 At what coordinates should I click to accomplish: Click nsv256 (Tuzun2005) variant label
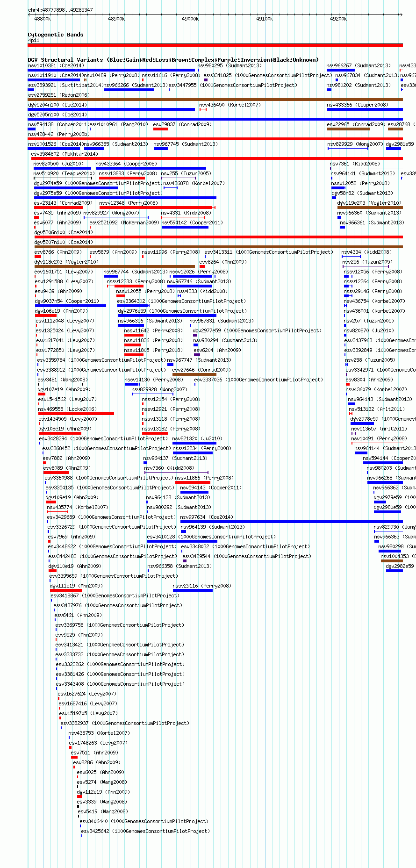coord(367,262)
